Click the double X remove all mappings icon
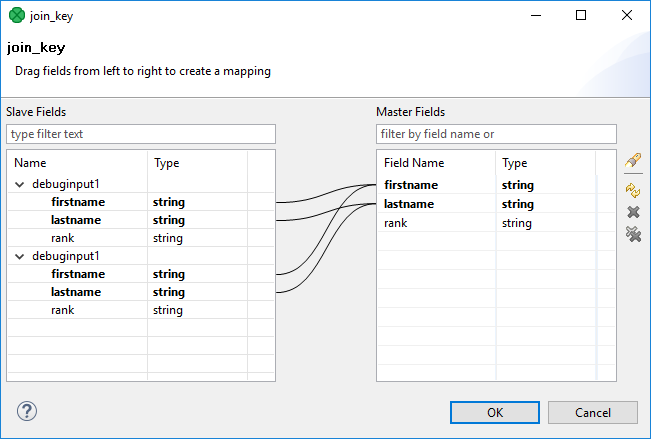The width and height of the screenshot is (651, 439). pos(632,234)
